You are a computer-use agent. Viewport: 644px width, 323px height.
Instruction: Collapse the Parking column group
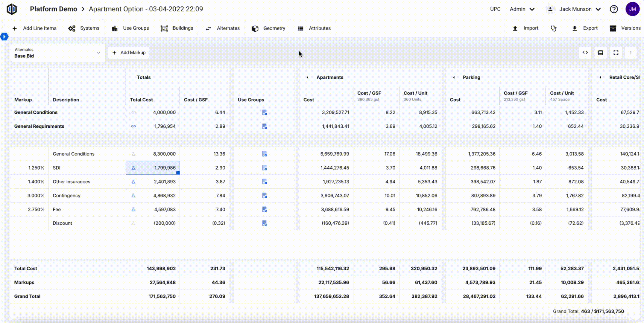[x=454, y=77]
